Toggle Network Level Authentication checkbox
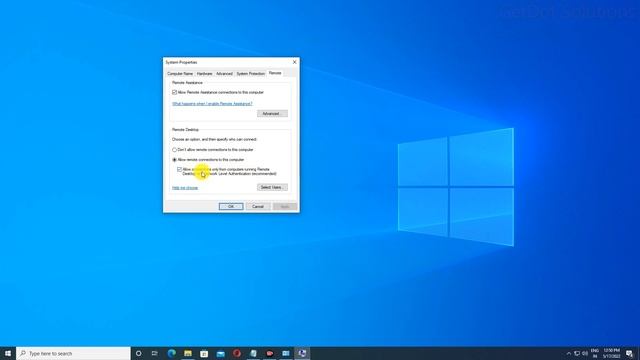The width and height of the screenshot is (640, 360). [179, 169]
